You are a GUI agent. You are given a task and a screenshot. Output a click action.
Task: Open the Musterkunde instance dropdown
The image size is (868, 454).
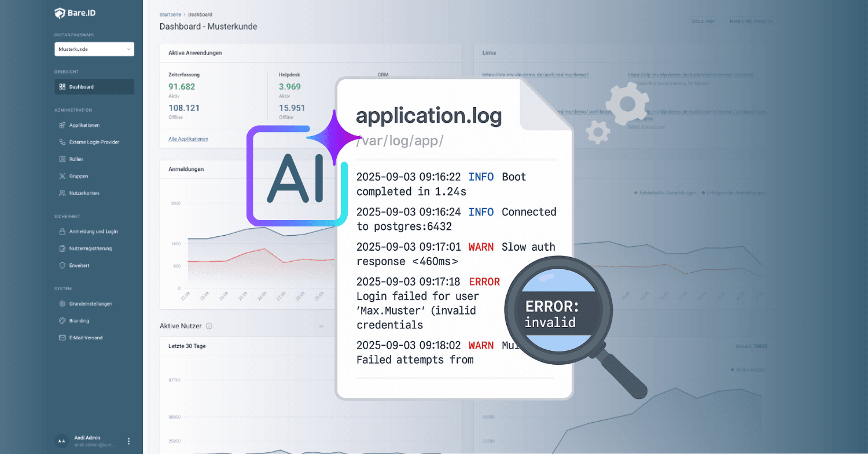(94, 49)
